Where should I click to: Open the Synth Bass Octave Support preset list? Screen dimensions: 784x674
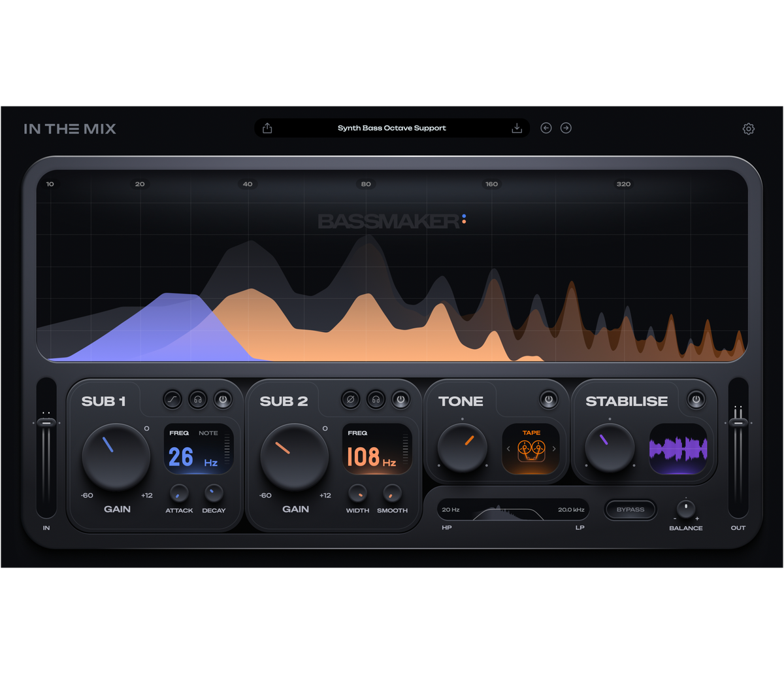[392, 128]
